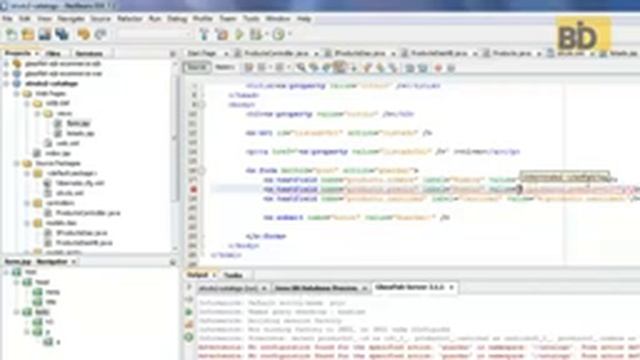Image resolution: width=640 pixels, height=360 pixels.
Task: Switch to the Services tab
Action: [x=89, y=53]
